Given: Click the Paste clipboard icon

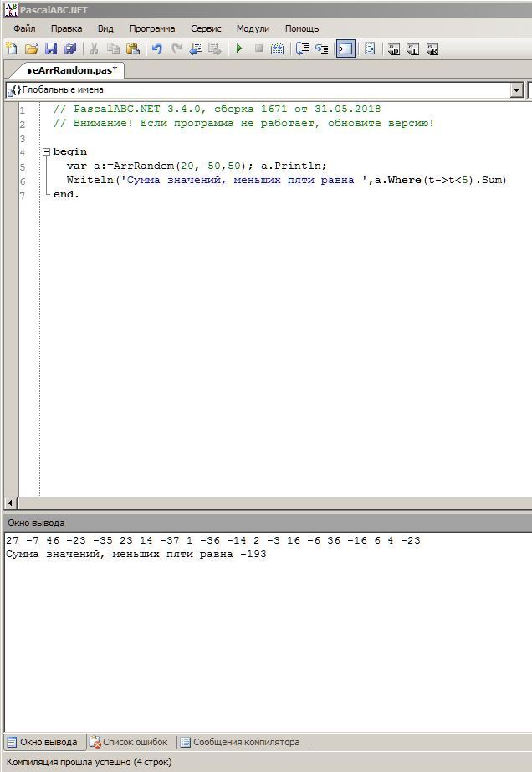Looking at the screenshot, I should click(x=133, y=49).
